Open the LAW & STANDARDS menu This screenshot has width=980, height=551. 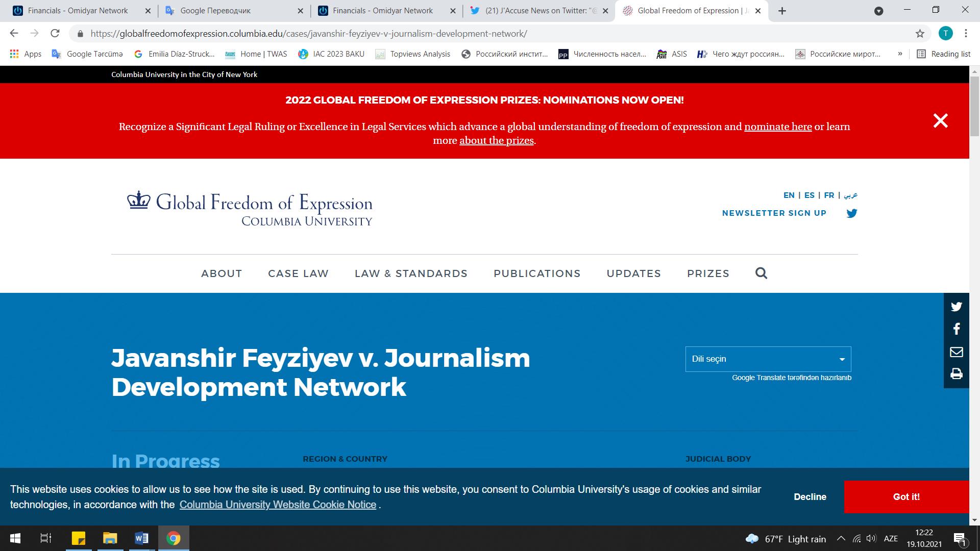point(411,273)
